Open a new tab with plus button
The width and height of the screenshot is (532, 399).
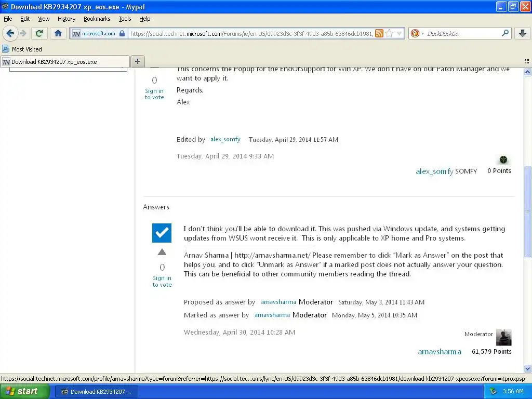click(x=137, y=61)
